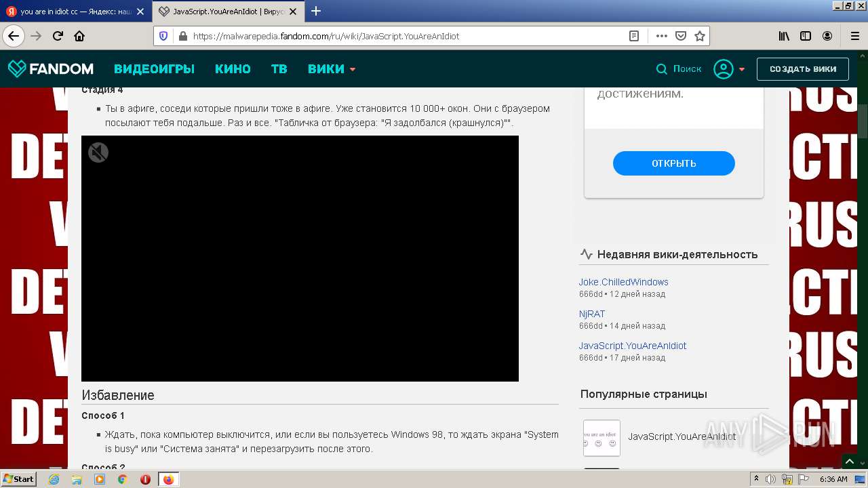This screenshot has width=868, height=488.
Task: Open Action Center flag icon
Action: click(x=804, y=479)
